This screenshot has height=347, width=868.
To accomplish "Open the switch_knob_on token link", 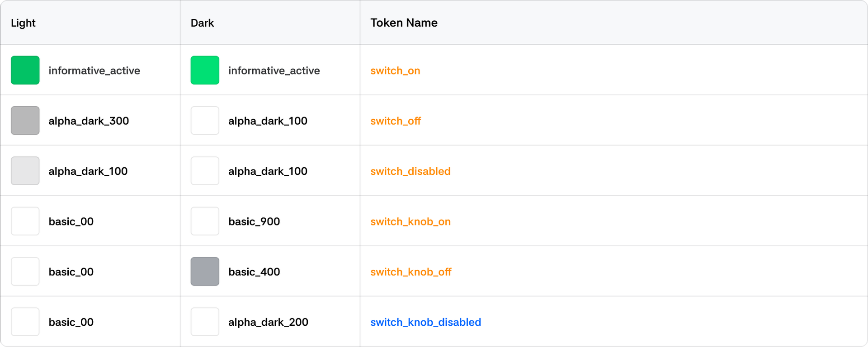I will [x=410, y=221].
